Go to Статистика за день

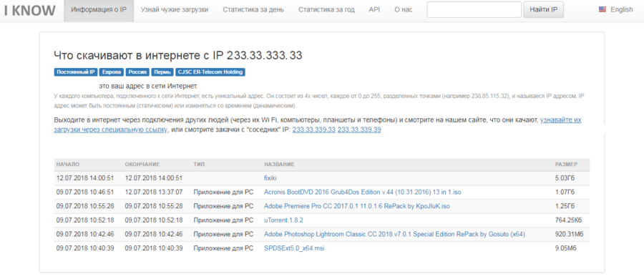253,10
